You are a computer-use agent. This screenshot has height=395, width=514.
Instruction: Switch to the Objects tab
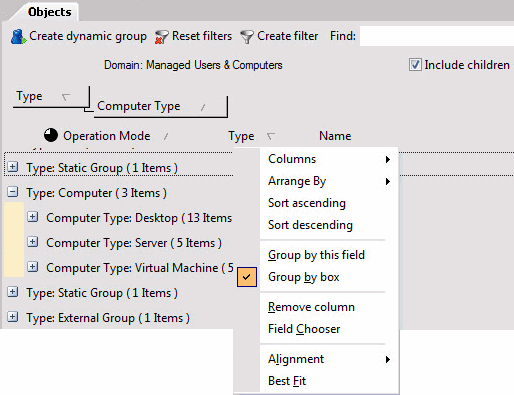(x=49, y=12)
